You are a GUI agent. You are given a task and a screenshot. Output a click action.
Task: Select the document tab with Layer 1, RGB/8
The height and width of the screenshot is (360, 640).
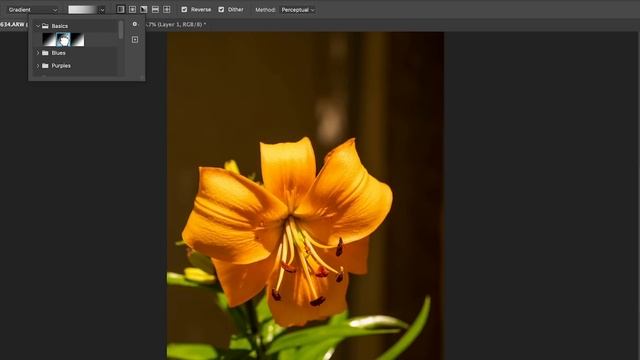pyautogui.click(x=176, y=24)
